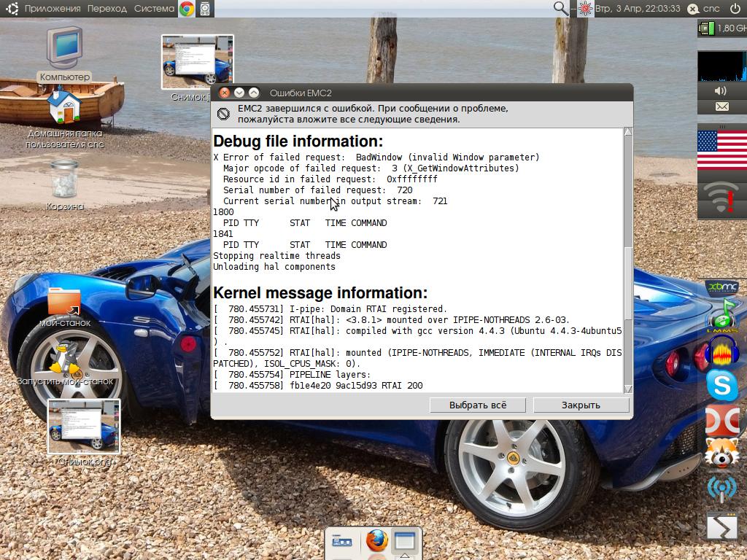Viewport: 747px width, 560px height.
Task: Launch Firefox from the bottom dock
Action: 377,540
